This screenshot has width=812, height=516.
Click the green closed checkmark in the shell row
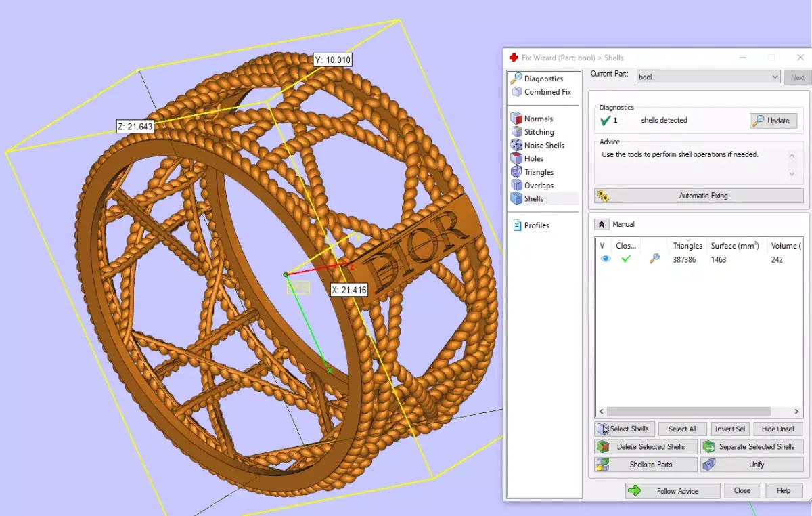[627, 259]
